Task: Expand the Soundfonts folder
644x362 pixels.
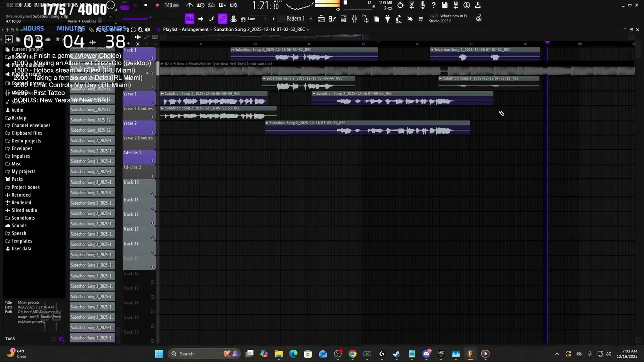Action: 23,218
